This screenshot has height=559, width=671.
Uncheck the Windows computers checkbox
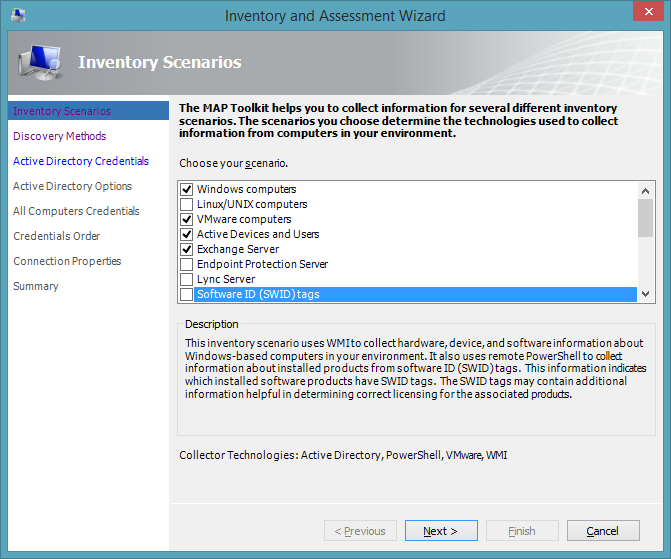click(x=187, y=189)
